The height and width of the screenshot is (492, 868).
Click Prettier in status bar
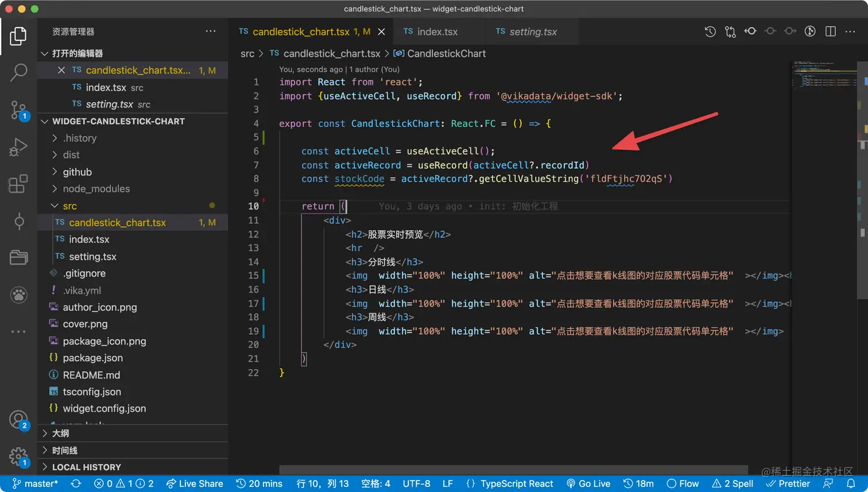(788, 483)
